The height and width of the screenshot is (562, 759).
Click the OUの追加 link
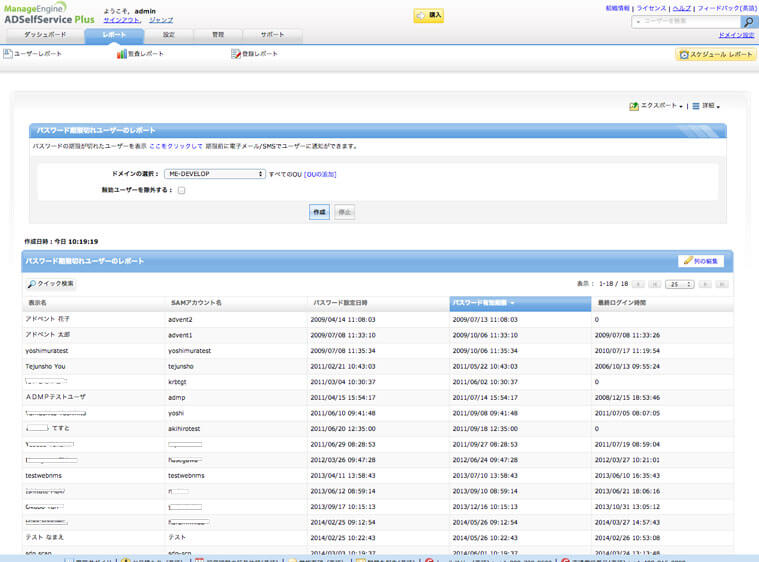click(x=320, y=174)
